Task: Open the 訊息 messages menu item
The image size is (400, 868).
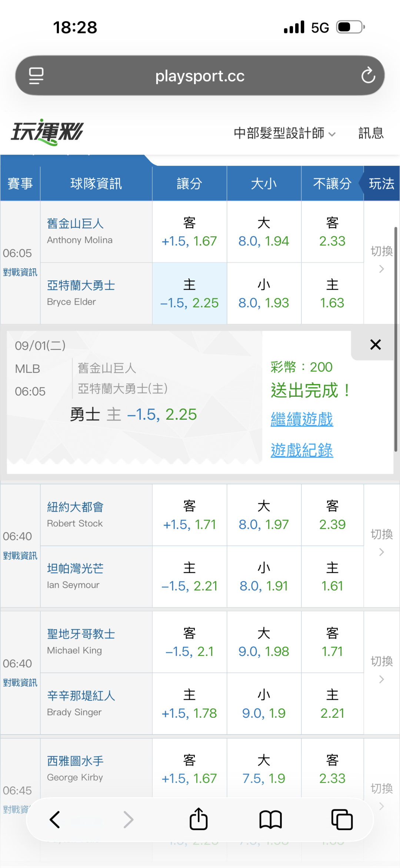Action: [x=371, y=133]
